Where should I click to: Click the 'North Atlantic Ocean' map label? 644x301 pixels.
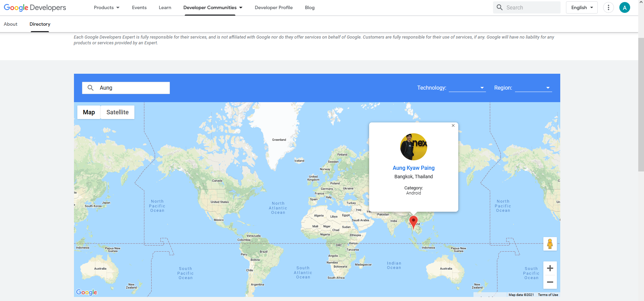(278, 208)
